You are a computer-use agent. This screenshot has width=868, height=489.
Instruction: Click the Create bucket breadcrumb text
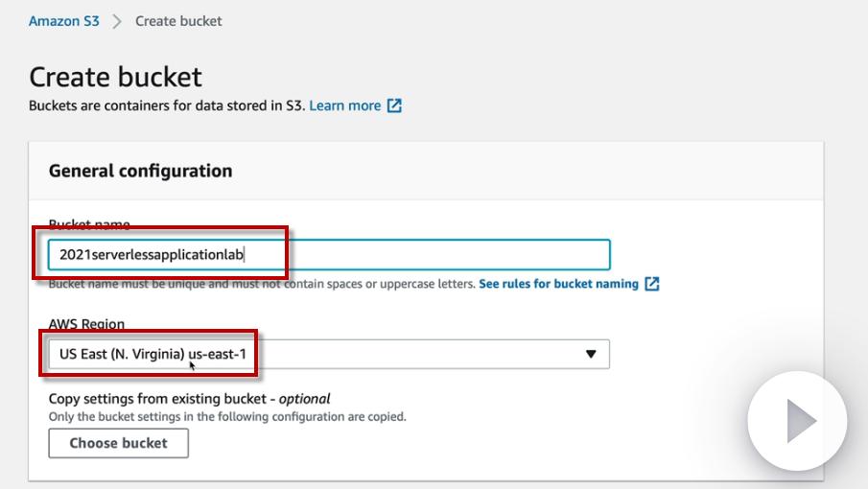(x=178, y=20)
